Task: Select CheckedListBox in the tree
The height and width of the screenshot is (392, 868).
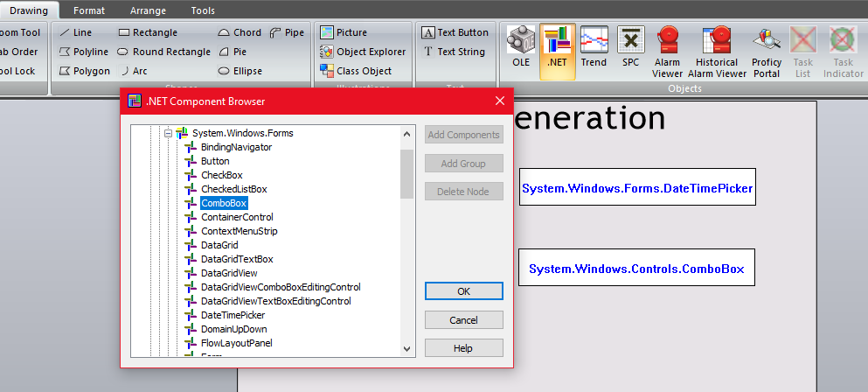Action: click(234, 189)
